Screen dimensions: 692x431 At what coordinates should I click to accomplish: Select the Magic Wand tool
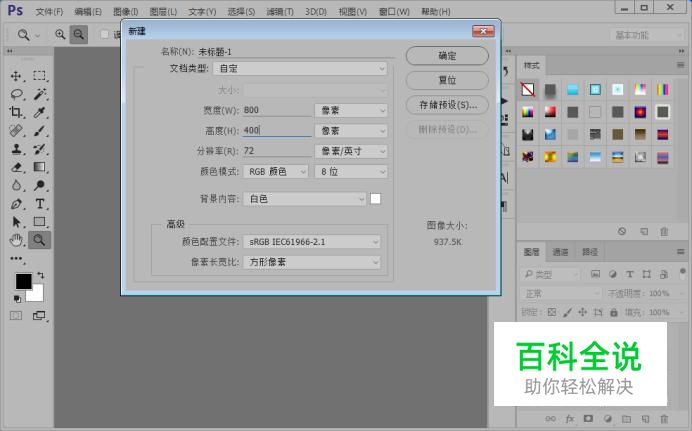tap(40, 94)
